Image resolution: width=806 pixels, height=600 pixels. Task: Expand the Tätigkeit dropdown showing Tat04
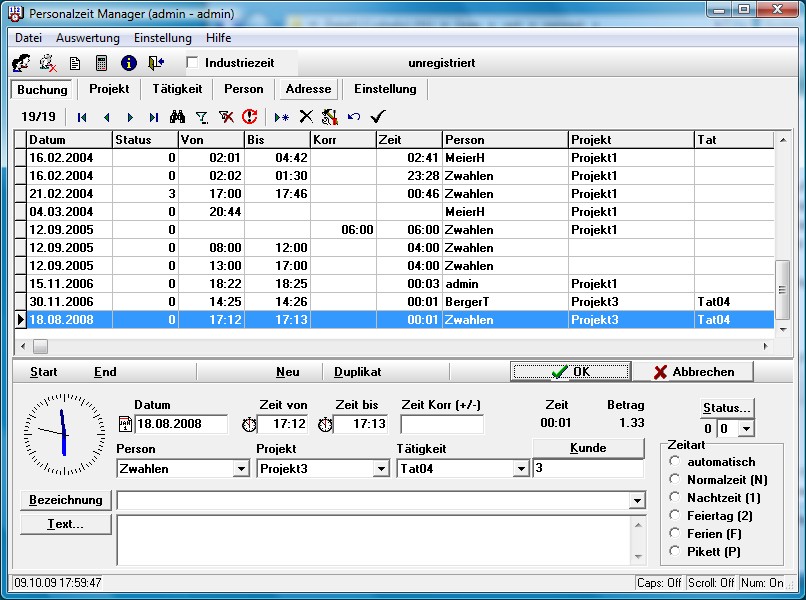[521, 469]
